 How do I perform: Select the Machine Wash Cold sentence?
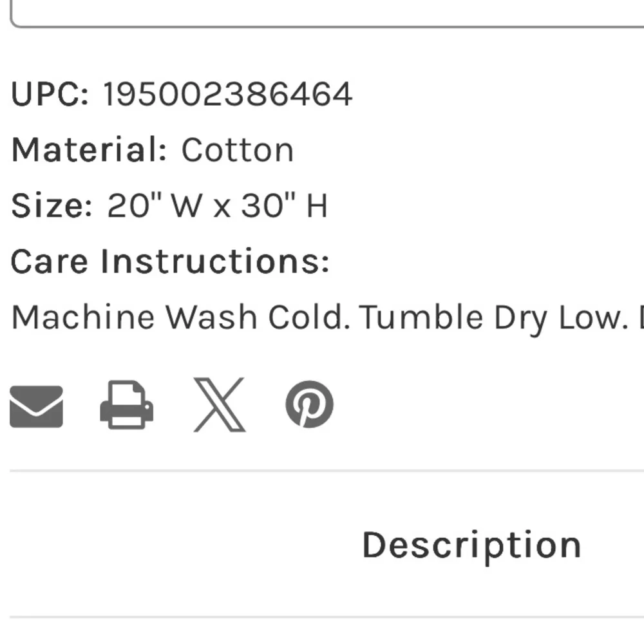[181, 317]
